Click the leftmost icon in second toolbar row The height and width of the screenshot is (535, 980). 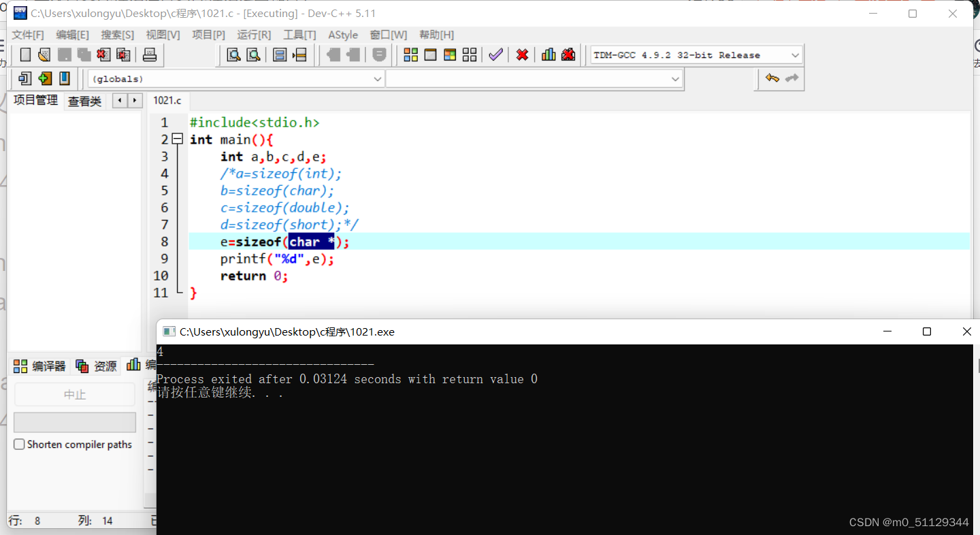pos(25,78)
